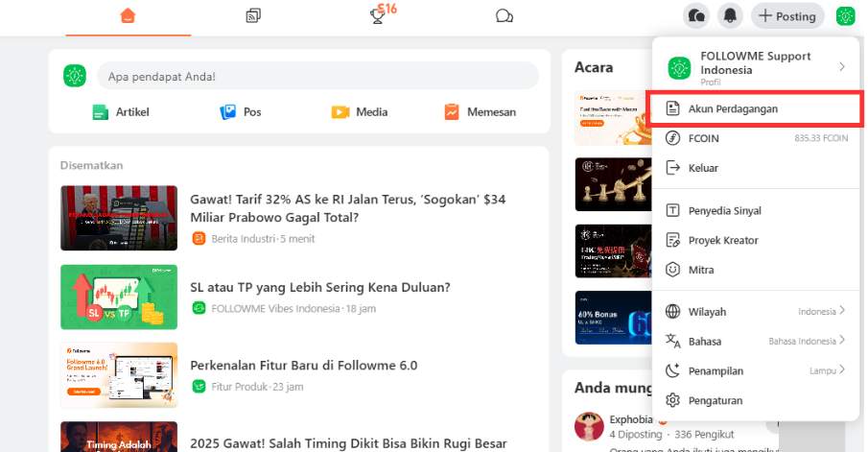Click the Penyedia Sinyal icon
The height and width of the screenshot is (452, 868).
tap(672, 210)
